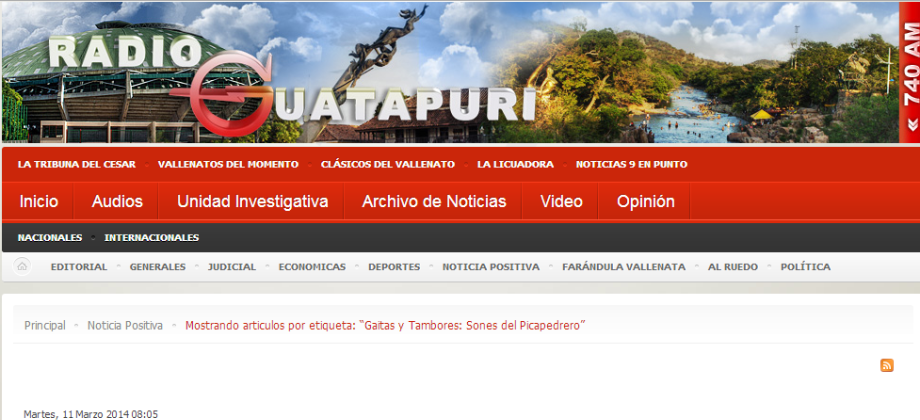Go to Inicio tab
The height and width of the screenshot is (420, 920).
coord(39,201)
